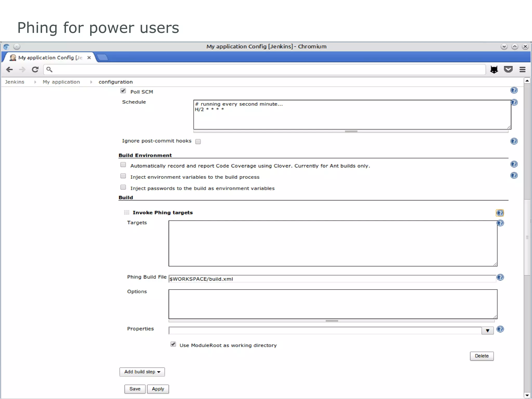The height and width of the screenshot is (399, 532).
Task: Click the Pocket extension icon
Action: pyautogui.click(x=508, y=69)
